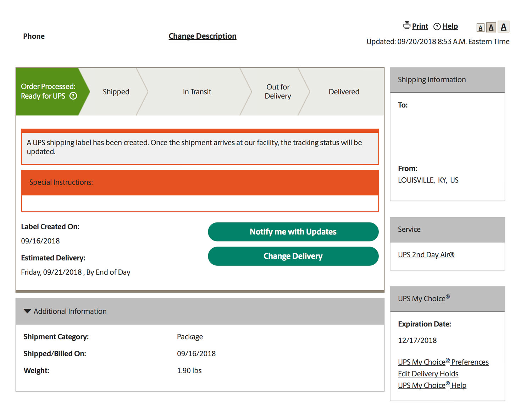
Task: Click the UPS shipping label created notice
Action: pyautogui.click(x=200, y=147)
